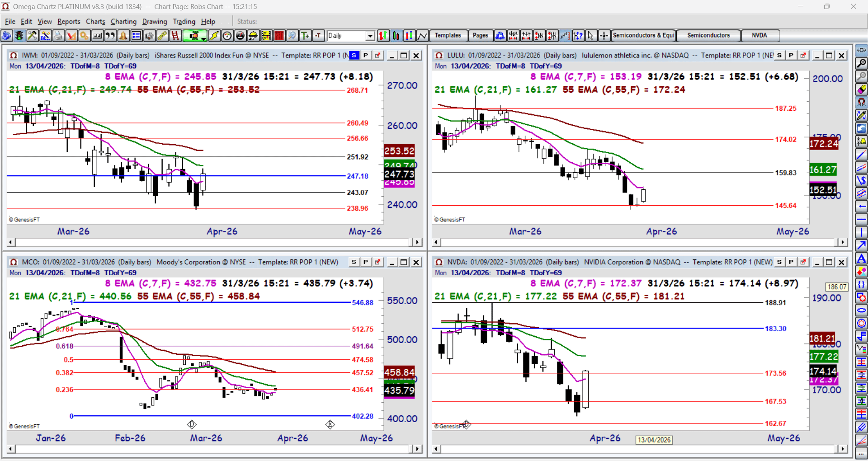Open the NVDA page button
The width and height of the screenshot is (868, 461).
click(759, 35)
